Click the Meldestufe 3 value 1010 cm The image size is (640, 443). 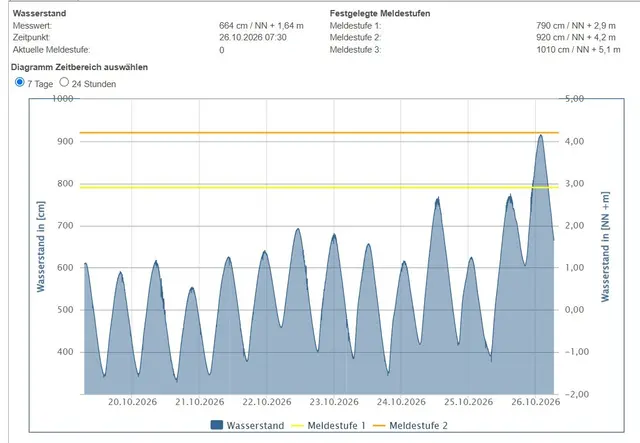tap(578, 50)
